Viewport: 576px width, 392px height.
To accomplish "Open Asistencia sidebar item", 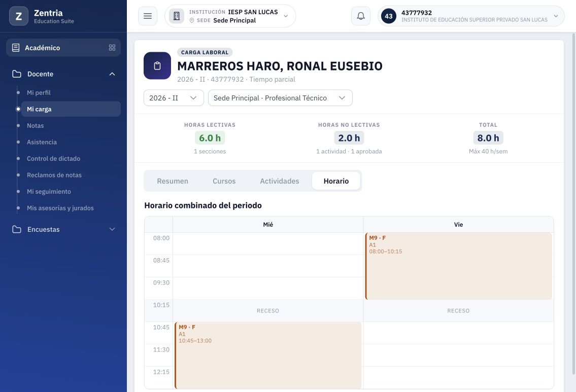I will tap(71, 142).
